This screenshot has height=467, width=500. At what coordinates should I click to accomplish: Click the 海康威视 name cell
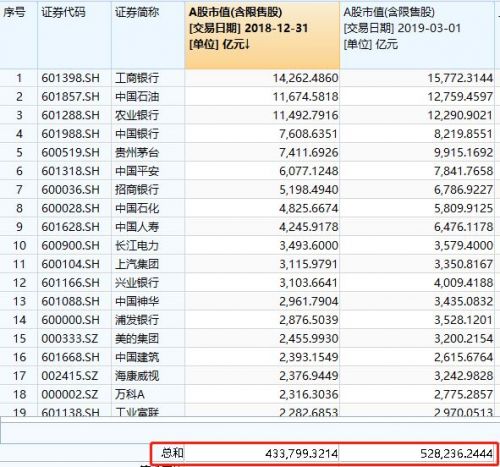pos(148,376)
